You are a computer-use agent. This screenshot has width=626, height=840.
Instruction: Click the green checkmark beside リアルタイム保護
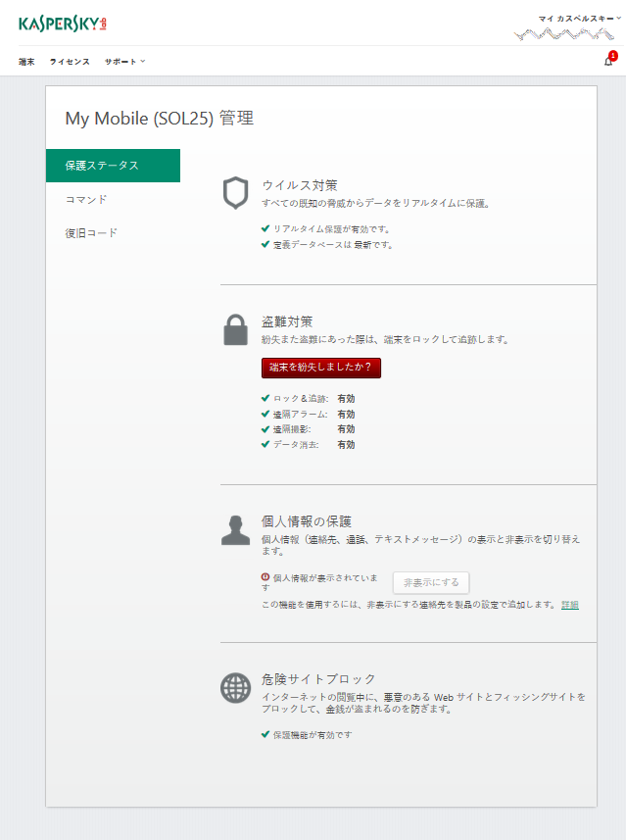265,228
